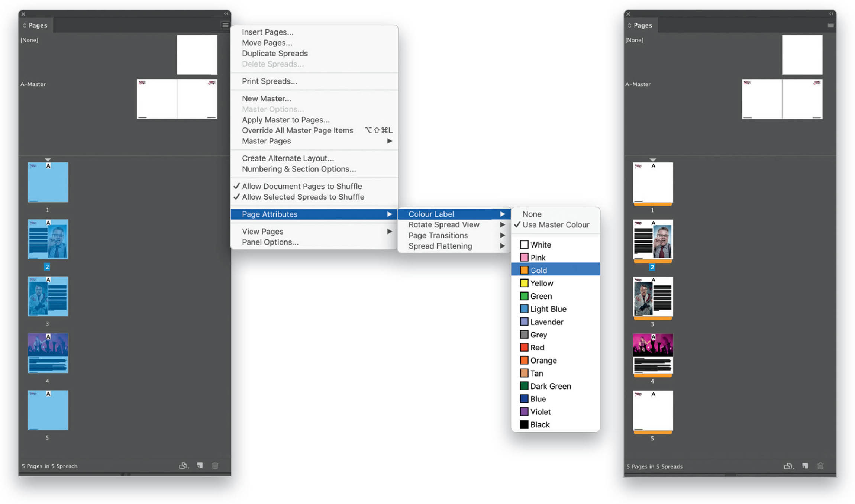Pick Red colour label
Viewport: 855px width, 504px height.
(x=555, y=348)
